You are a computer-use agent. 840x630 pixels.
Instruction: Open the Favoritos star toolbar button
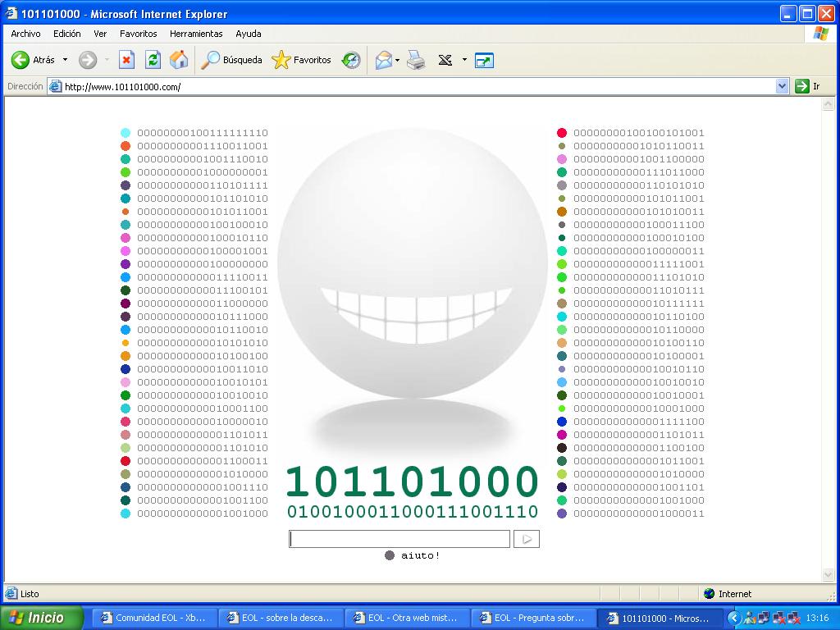click(302, 60)
